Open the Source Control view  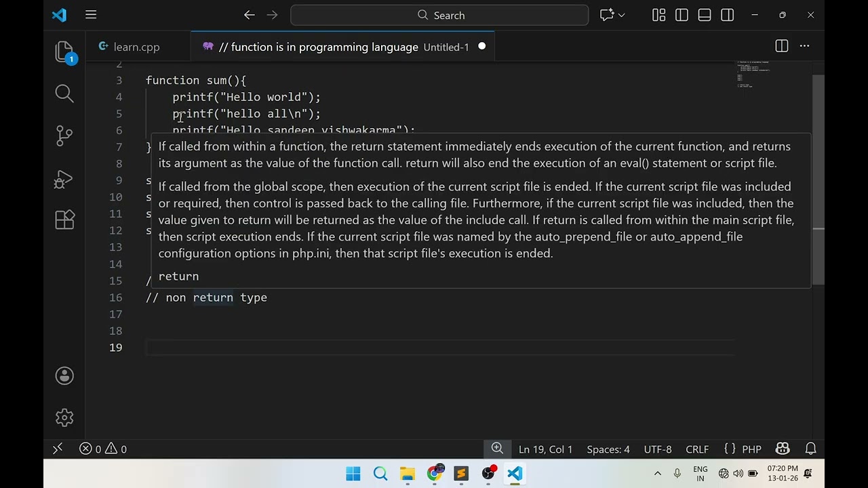point(64,136)
